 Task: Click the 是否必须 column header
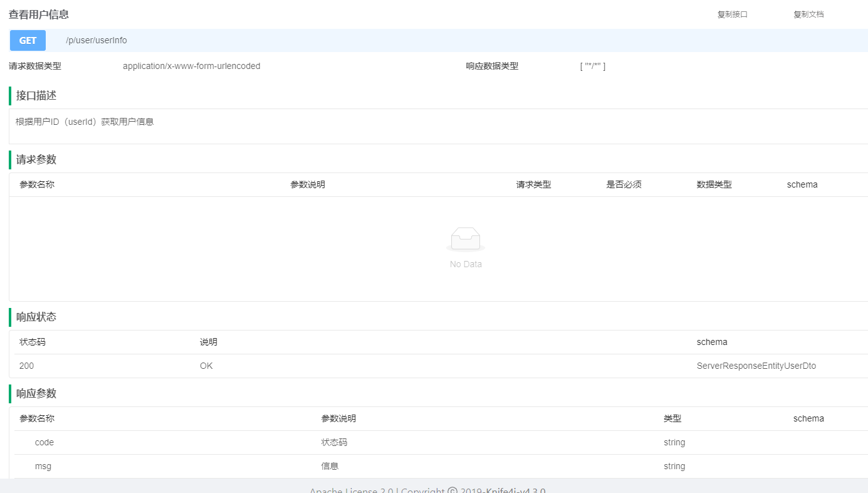[x=624, y=184]
